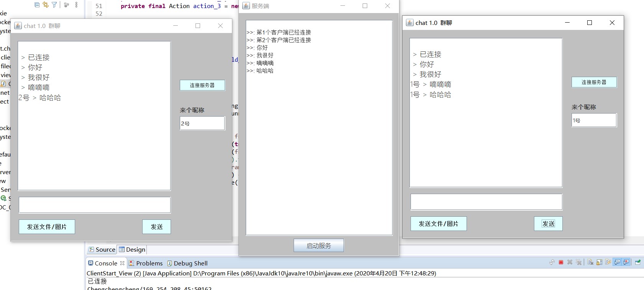Click Collapse All icon in package explorer toolbar
Image resolution: width=644 pixels, height=290 pixels.
point(37,5)
